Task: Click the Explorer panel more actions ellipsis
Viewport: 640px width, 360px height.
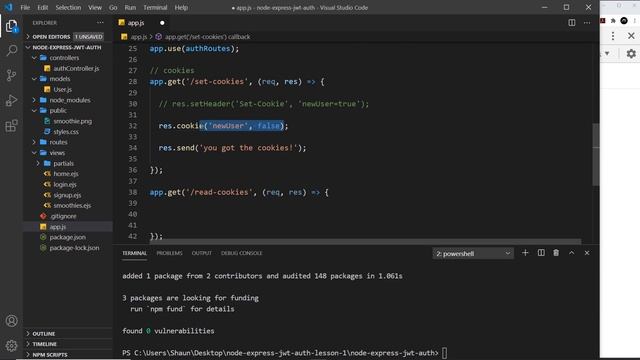Action: 100,23
